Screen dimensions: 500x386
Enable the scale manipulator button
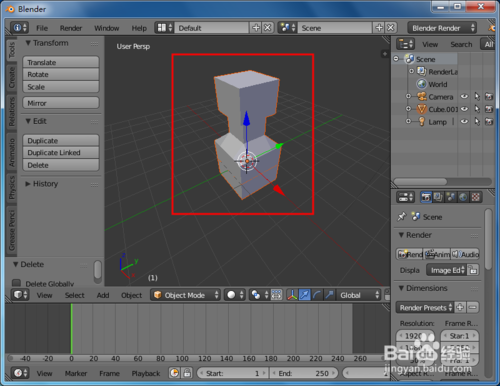pos(329,295)
